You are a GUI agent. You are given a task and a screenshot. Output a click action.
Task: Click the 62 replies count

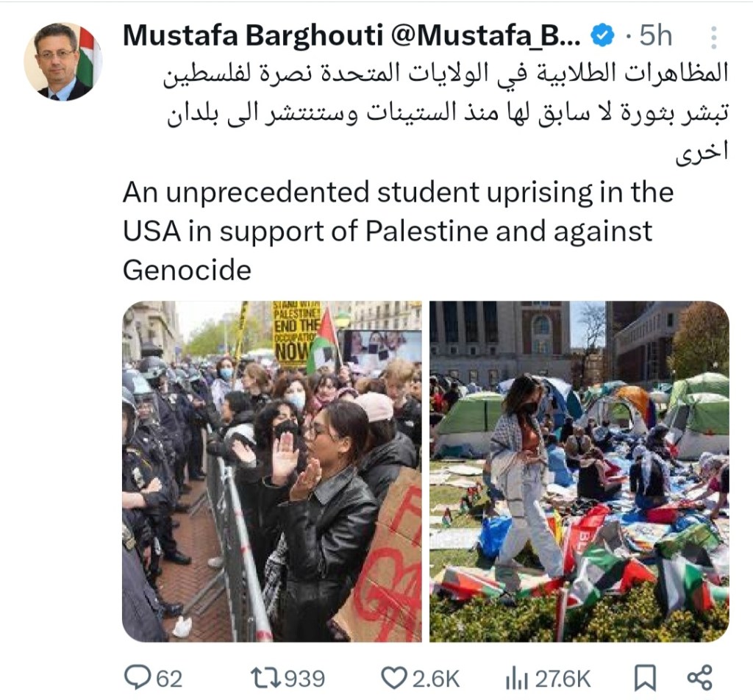170,679
